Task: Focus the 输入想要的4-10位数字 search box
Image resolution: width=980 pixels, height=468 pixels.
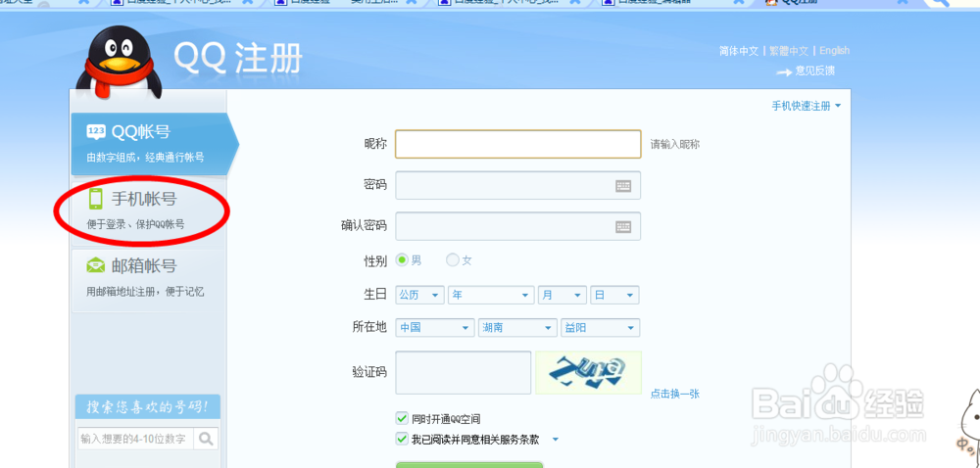Action: [135, 439]
